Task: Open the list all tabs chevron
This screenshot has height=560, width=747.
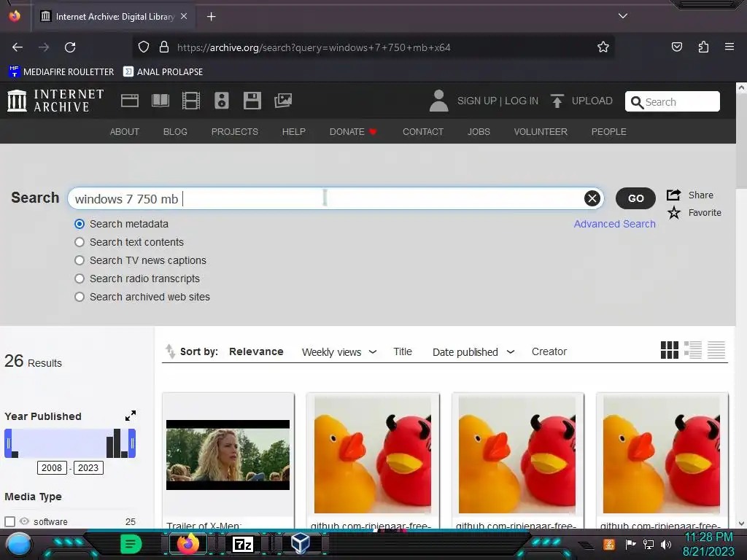Action: (x=623, y=16)
